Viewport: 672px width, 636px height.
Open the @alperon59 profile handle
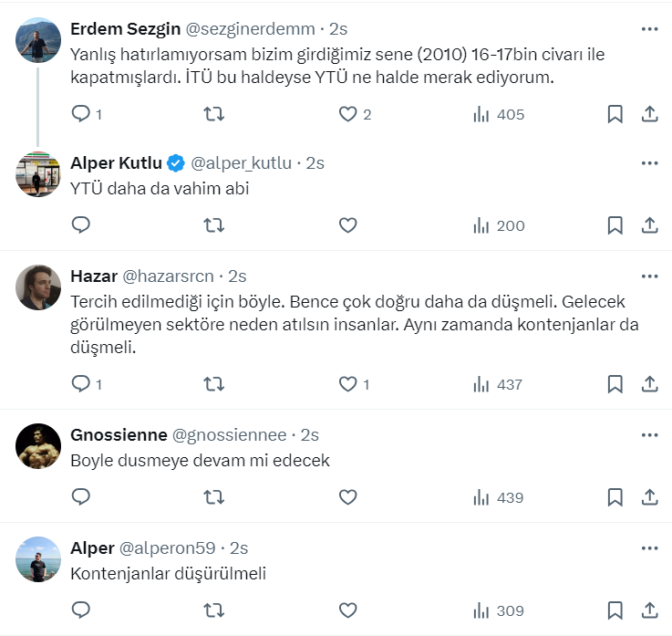[172, 548]
